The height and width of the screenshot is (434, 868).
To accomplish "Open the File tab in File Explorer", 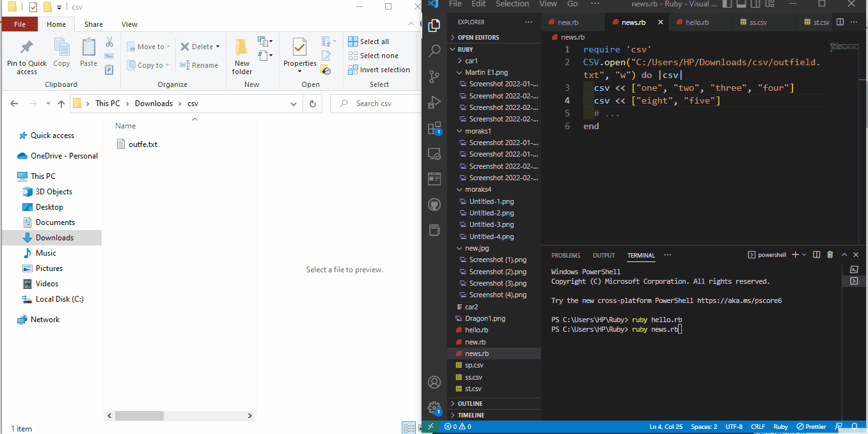I will click(19, 24).
